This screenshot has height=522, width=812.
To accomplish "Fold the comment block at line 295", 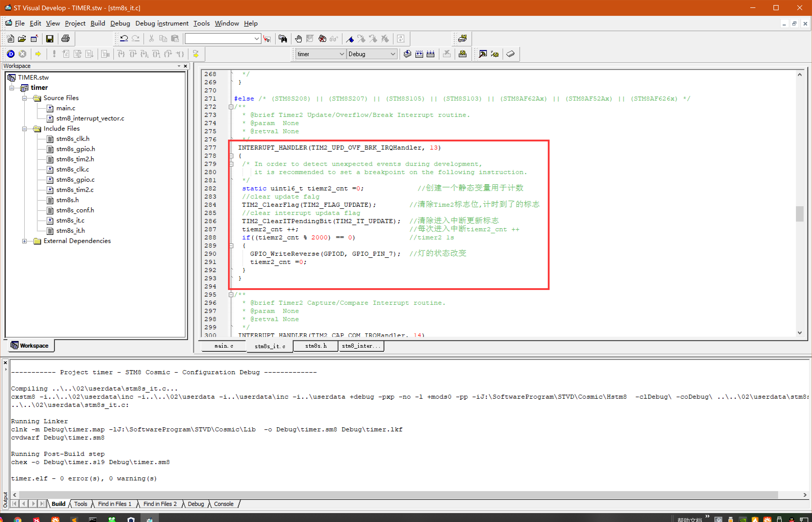I will (x=231, y=295).
